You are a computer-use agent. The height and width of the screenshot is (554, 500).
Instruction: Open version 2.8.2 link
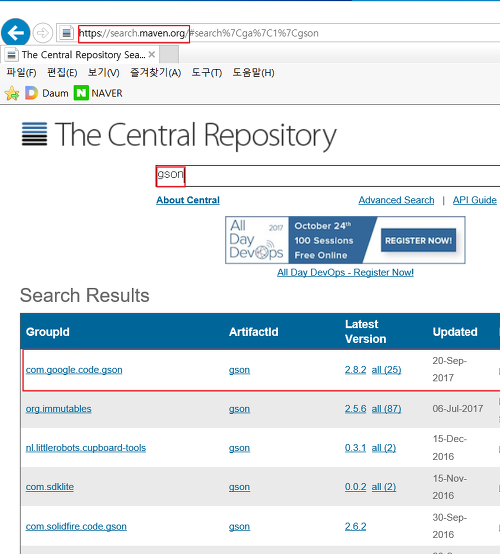pos(355,370)
